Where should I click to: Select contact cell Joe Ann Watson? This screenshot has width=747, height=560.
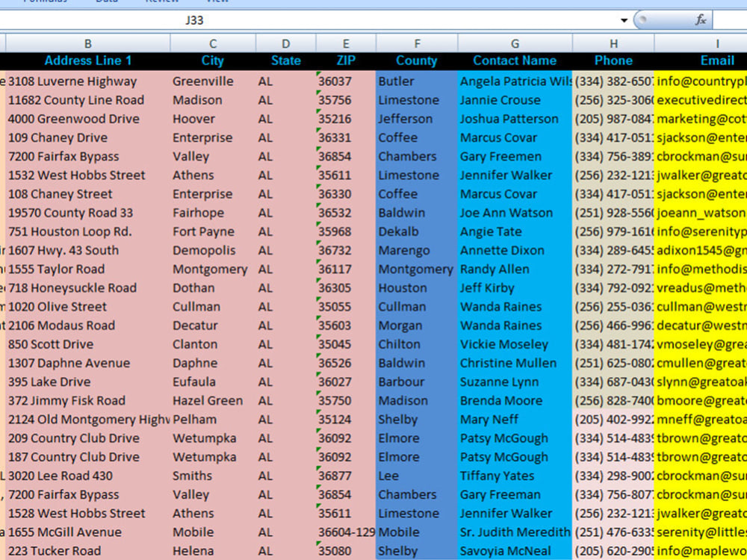point(515,213)
